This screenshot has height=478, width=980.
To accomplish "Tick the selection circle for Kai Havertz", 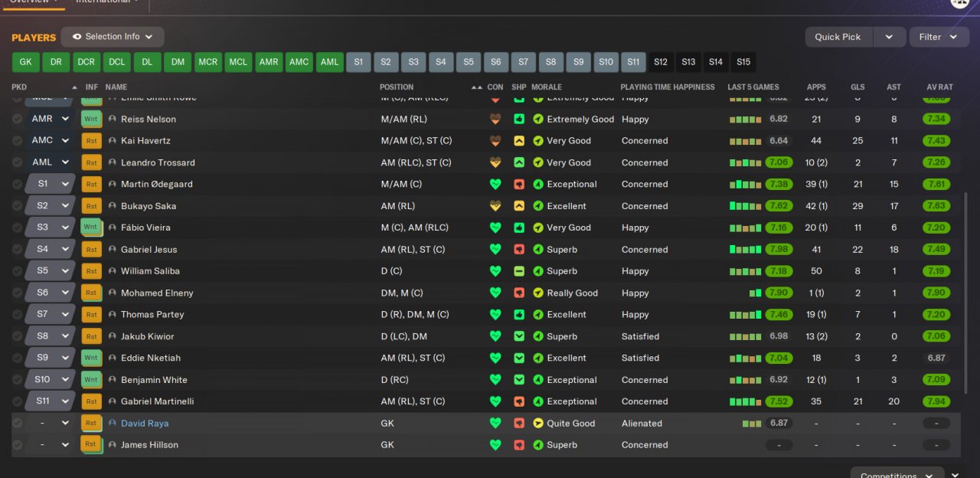I will click(18, 141).
